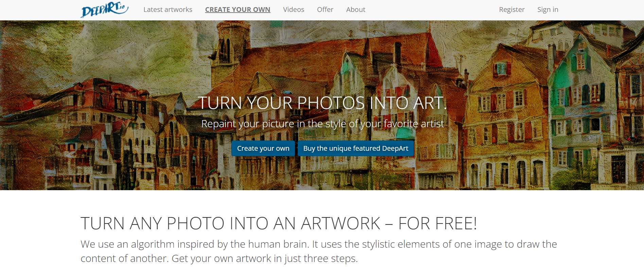
Task: Click the Repaint your picture subtitle text
Action: [322, 123]
